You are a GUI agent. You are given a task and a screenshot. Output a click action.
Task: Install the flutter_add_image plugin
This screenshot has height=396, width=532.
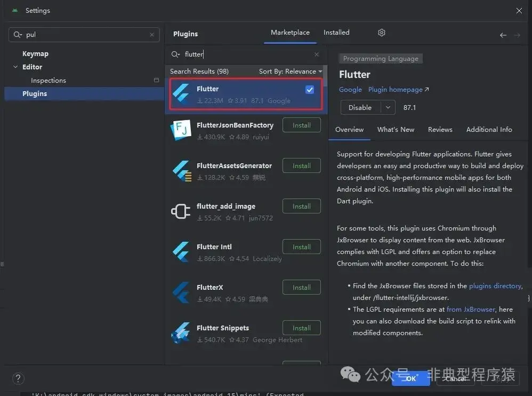click(301, 206)
